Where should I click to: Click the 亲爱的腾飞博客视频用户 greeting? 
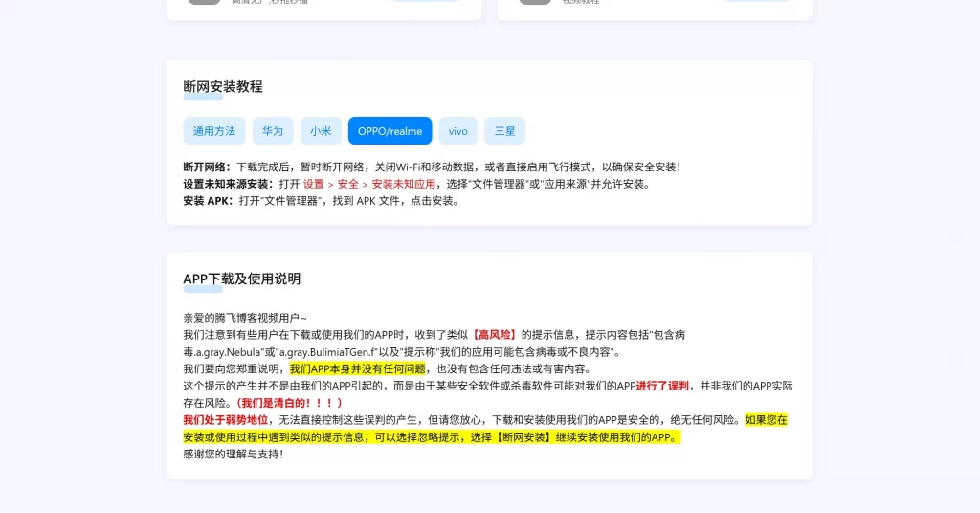tap(245, 318)
